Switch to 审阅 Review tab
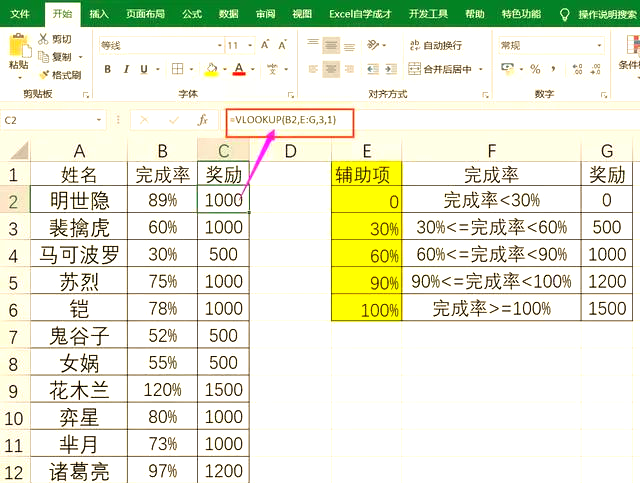Viewport: 640px width, 483px height. point(265,14)
